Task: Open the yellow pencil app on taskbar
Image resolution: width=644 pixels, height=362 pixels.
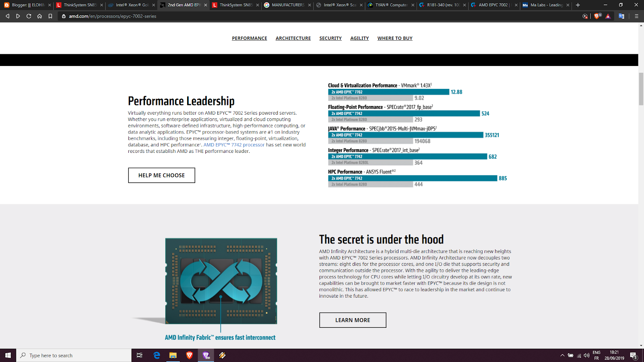Action: [x=222, y=355]
